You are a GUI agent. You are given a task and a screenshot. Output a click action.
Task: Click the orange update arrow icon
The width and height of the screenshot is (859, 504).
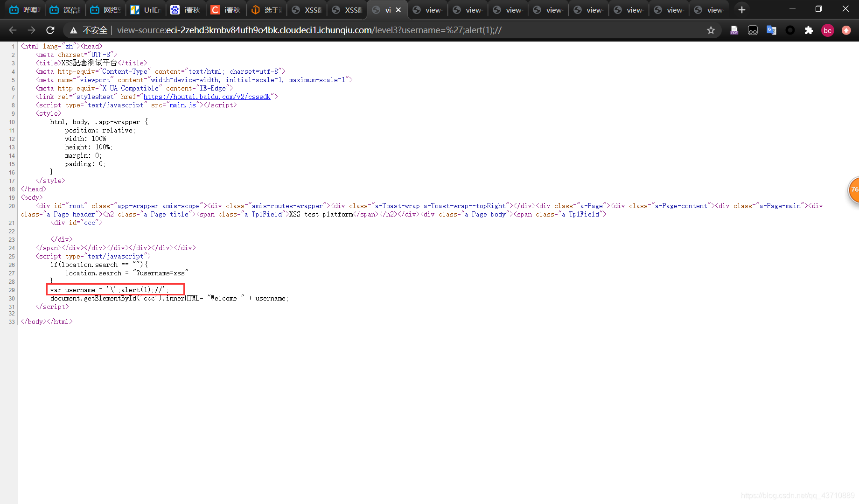pos(846,30)
